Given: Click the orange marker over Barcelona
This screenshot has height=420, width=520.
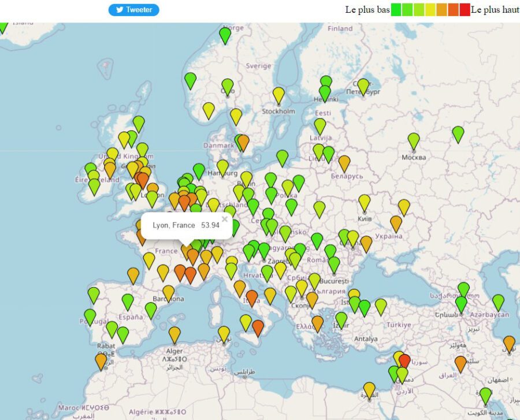Looking at the screenshot, I should click(168, 292).
